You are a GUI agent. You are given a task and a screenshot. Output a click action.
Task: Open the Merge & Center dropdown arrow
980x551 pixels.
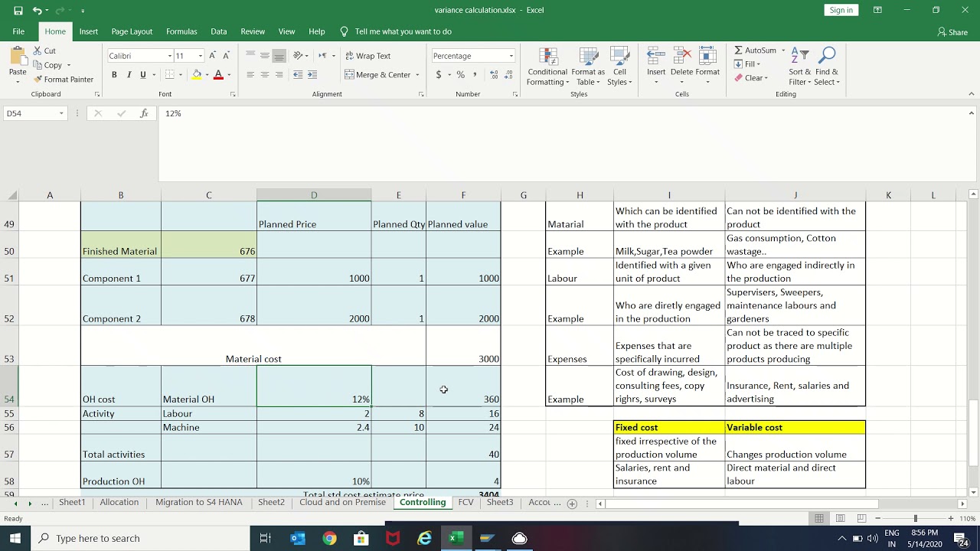pyautogui.click(x=417, y=75)
